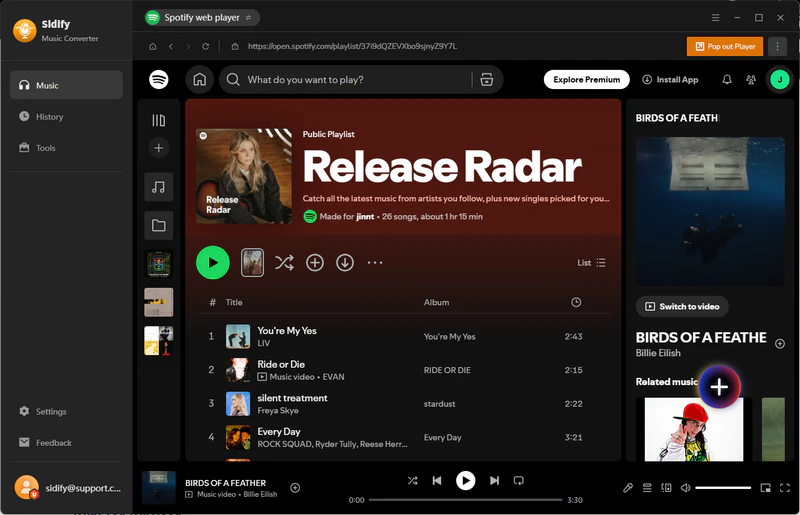Open the notifications bell
The image size is (800, 515).
click(x=727, y=80)
